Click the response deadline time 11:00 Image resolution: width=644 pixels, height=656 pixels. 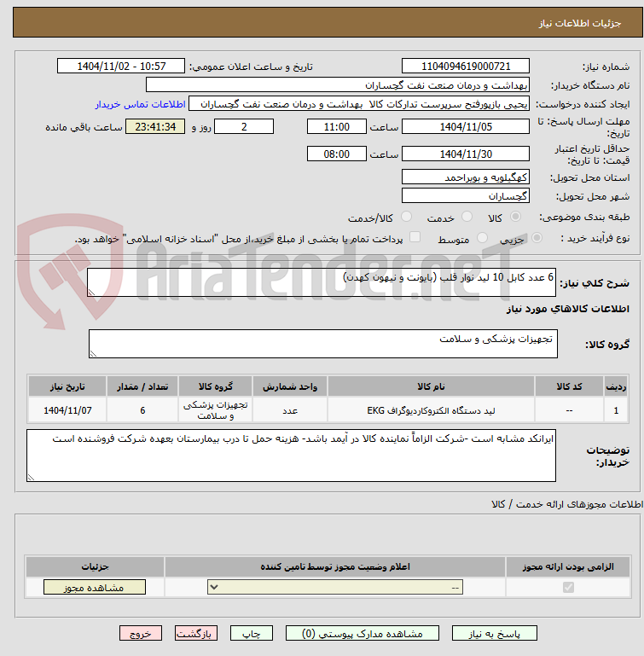point(336,126)
